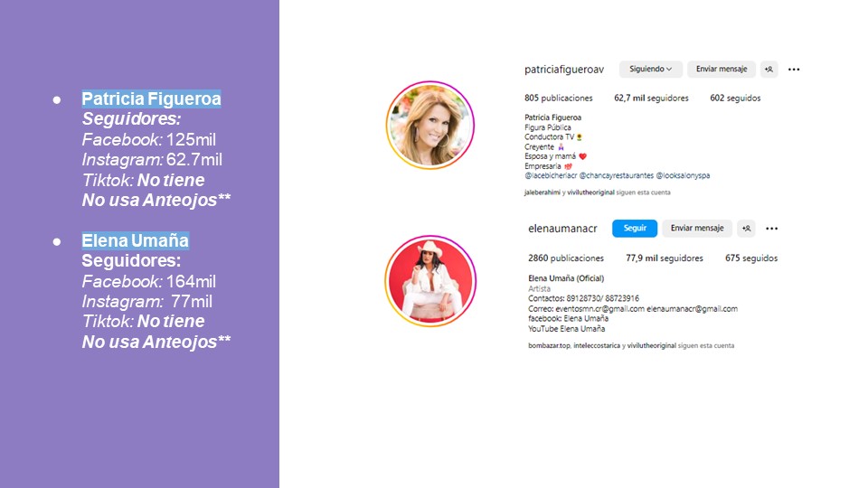This screenshot has width=868, height=488.
Task: Open three-dots options menu for elenaumanacr
Action: (x=771, y=229)
